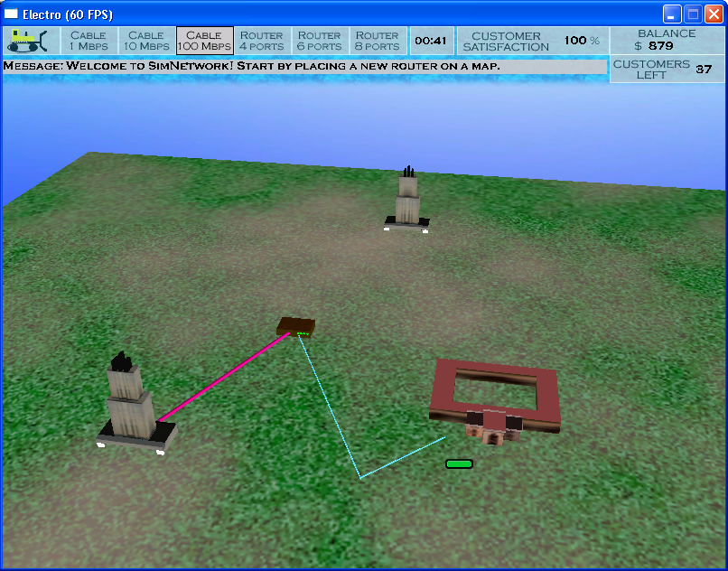
Task: Toggle the selected Cable 100 Mbps tool
Action: click(204, 41)
